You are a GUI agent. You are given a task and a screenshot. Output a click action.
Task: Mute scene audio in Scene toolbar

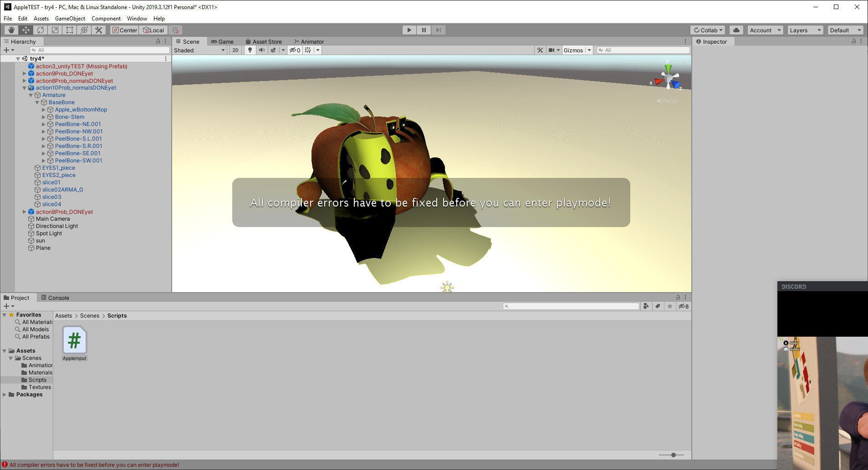[261, 50]
